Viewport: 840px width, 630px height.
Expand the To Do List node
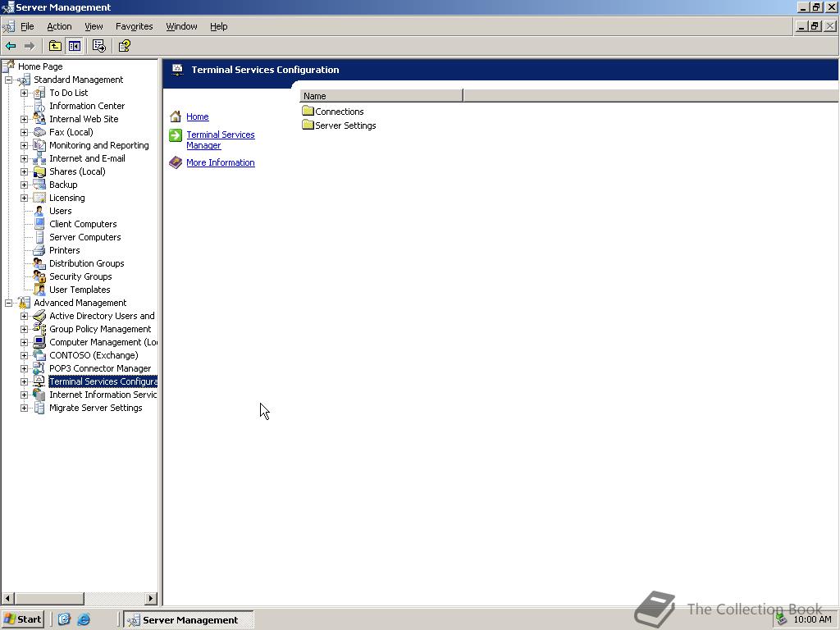[x=24, y=94]
